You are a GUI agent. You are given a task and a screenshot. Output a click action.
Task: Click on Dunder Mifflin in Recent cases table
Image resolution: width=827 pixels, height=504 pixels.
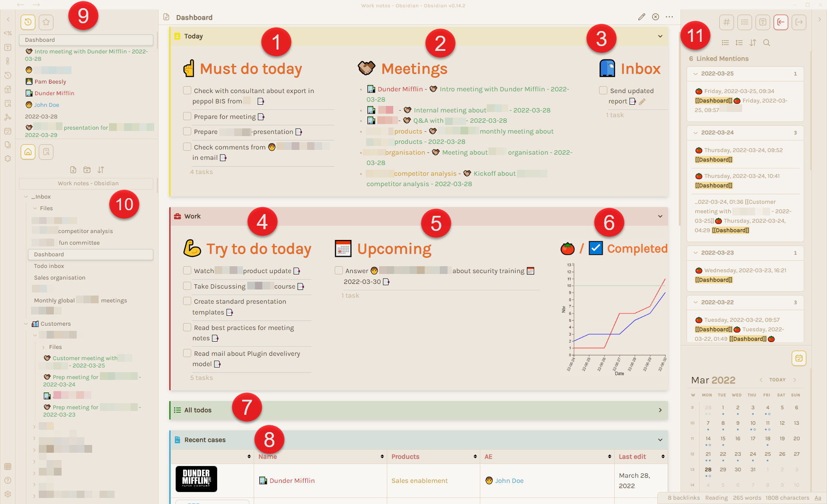click(292, 480)
